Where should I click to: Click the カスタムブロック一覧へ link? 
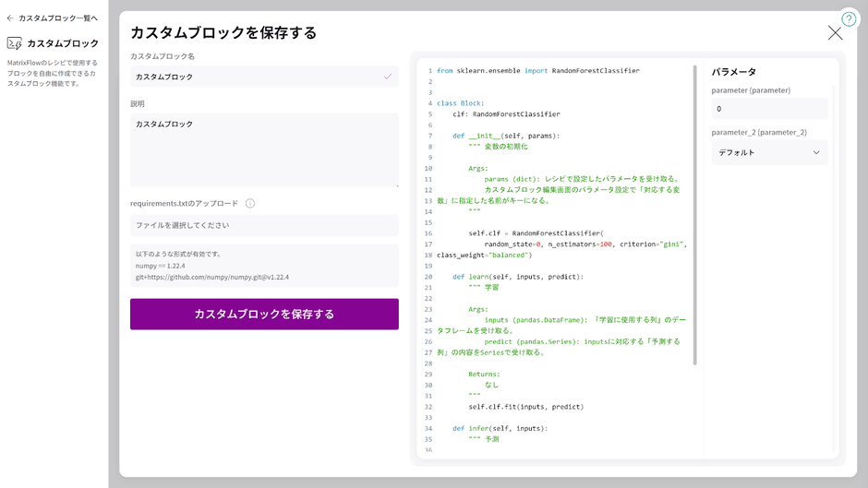point(58,18)
